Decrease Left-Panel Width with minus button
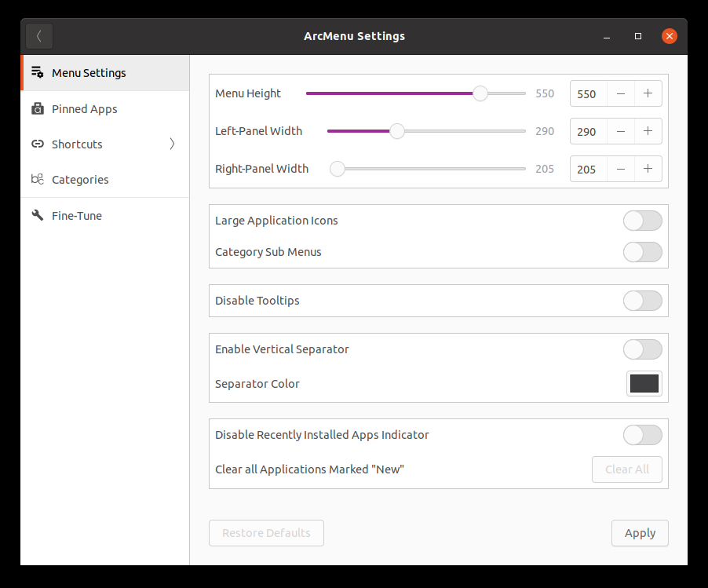 621,131
